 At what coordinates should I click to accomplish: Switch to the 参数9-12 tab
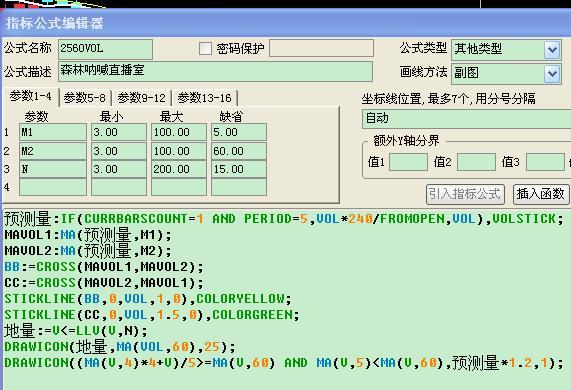coord(141,98)
